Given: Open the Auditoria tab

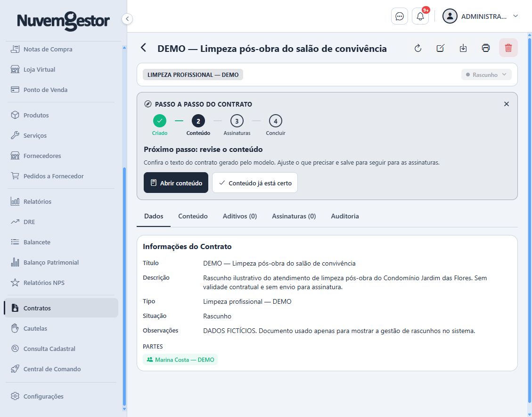Looking at the screenshot, I should [x=345, y=217].
